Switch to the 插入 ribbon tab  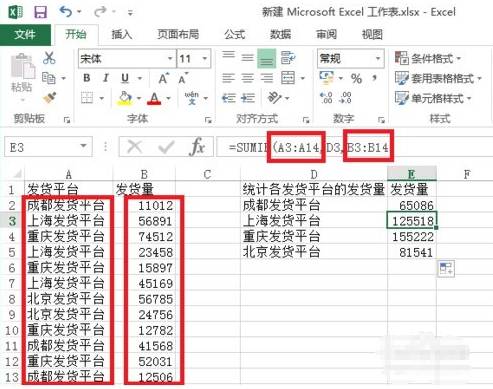click(x=121, y=34)
